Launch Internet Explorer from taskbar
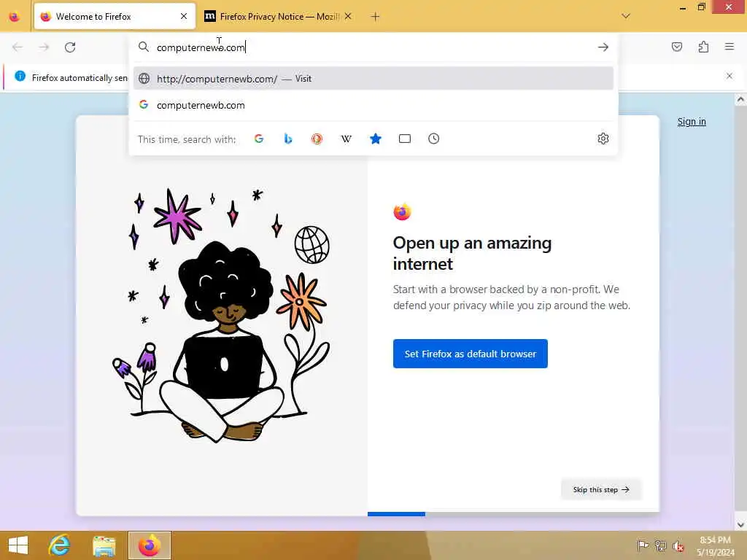The height and width of the screenshot is (560, 747). (x=59, y=545)
